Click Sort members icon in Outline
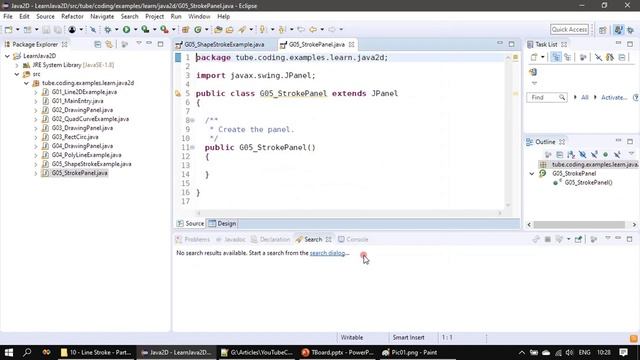The width and height of the screenshot is (640, 360). [571, 154]
